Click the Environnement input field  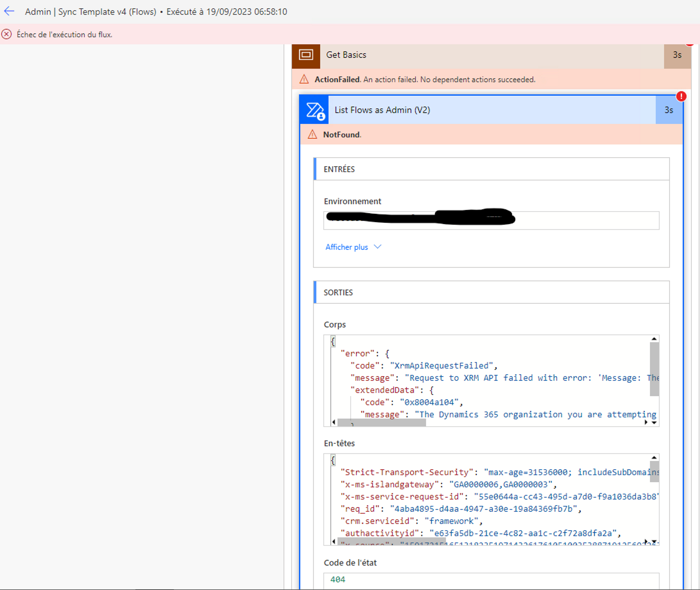coord(490,220)
